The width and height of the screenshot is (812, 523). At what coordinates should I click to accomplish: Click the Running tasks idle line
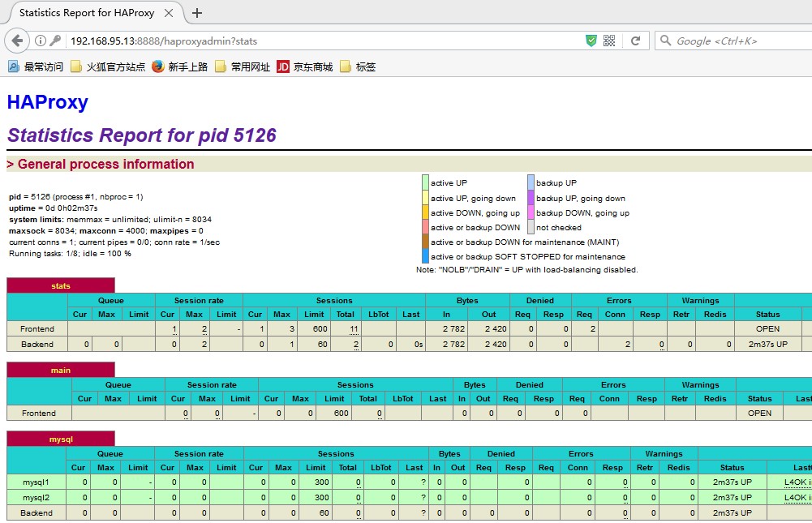click(70, 254)
